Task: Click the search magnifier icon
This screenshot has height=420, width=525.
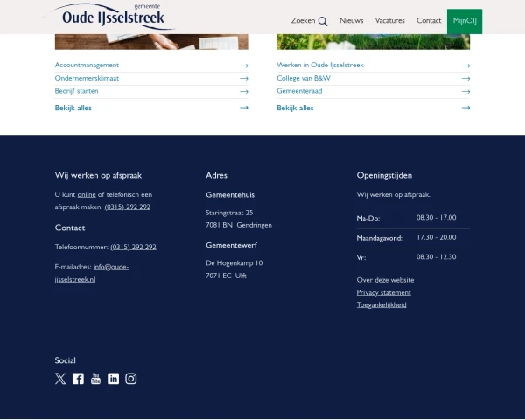Action: pyautogui.click(x=323, y=21)
